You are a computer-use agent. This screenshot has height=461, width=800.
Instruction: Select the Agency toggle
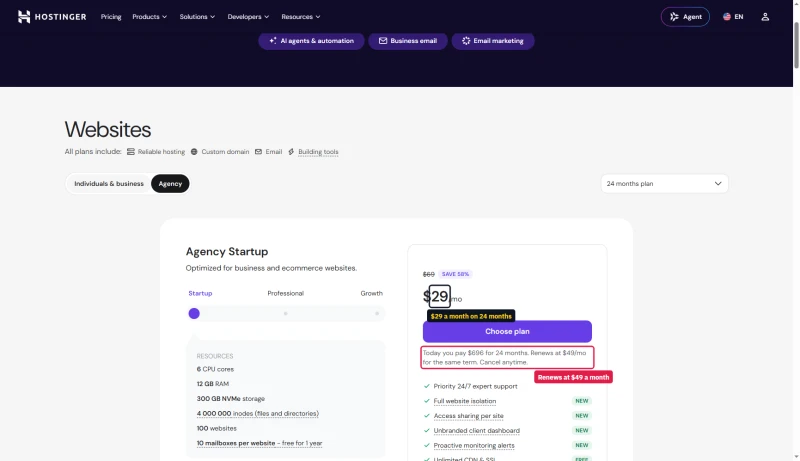[x=170, y=184]
